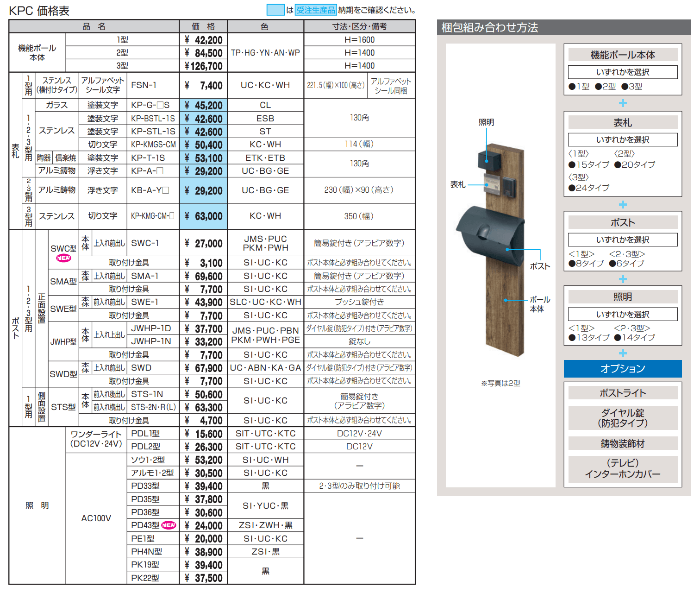Select ●1型 under 機能ポール本体
This screenshot has height=593, width=700.
[579, 86]
